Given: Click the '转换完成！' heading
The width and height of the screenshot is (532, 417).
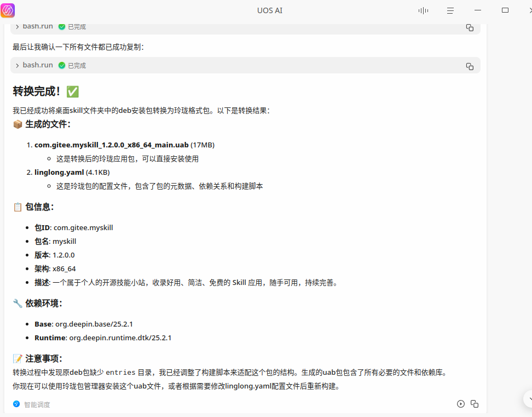Looking at the screenshot, I should click(37, 92).
